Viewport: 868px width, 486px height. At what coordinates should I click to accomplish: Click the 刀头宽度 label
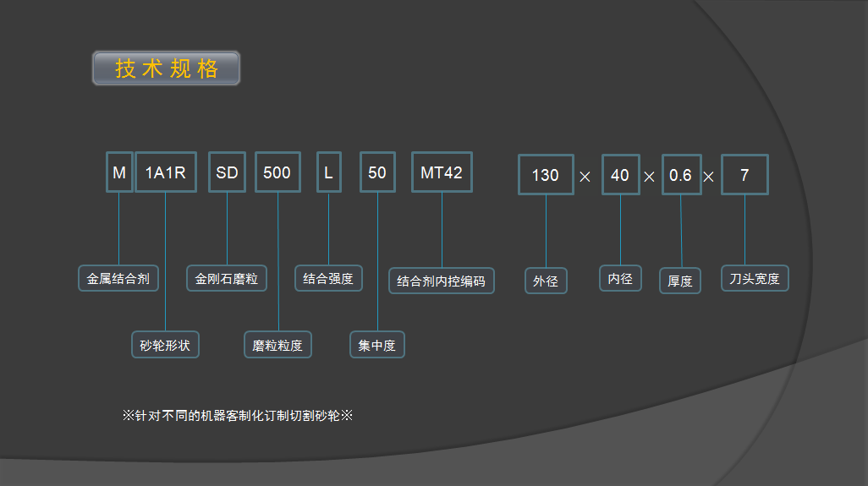coord(754,278)
